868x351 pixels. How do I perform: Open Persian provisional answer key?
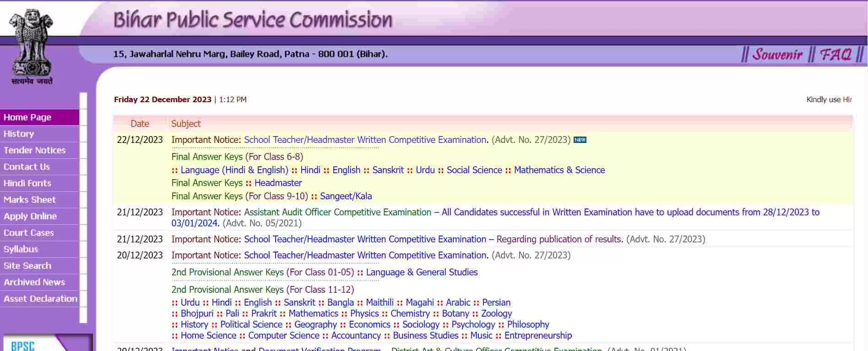[496, 302]
